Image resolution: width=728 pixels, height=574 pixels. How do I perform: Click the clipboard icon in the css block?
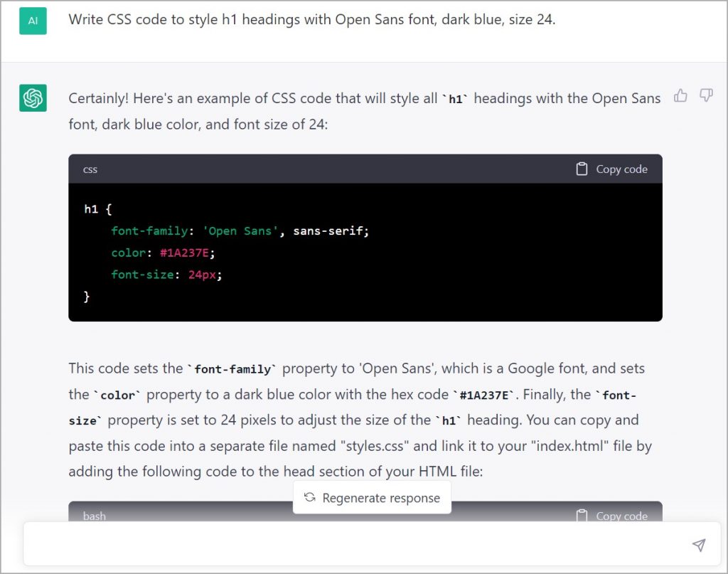[582, 169]
